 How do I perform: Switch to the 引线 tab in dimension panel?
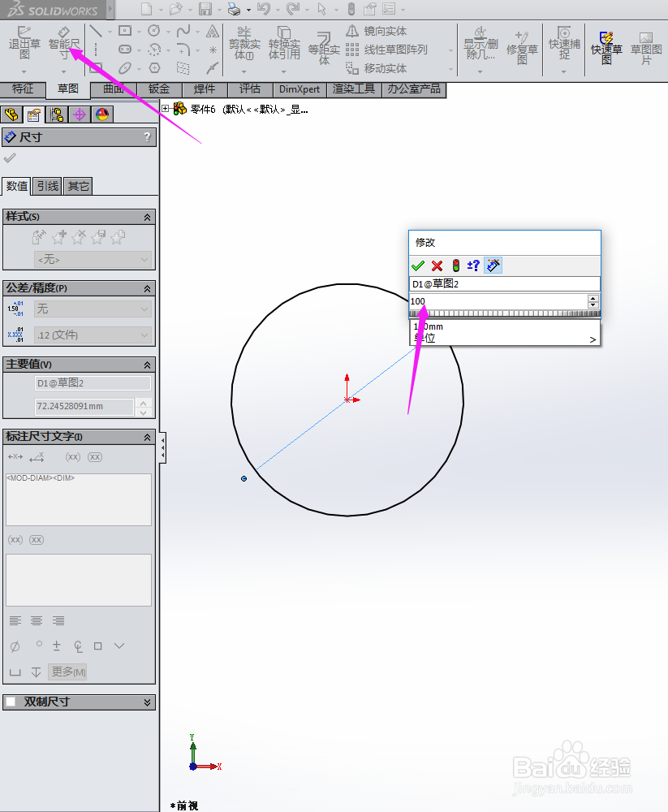tap(46, 185)
